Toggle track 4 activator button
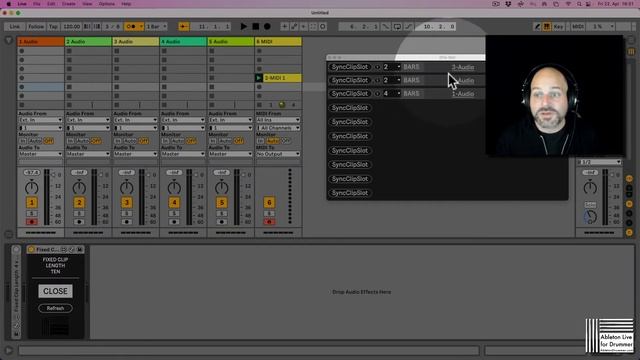This screenshot has height=360, width=640. click(174, 202)
